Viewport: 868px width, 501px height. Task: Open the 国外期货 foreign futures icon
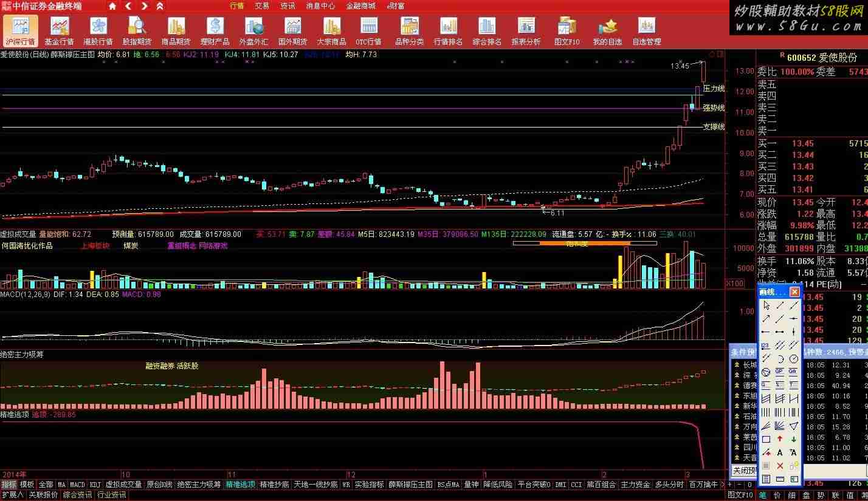(292, 31)
